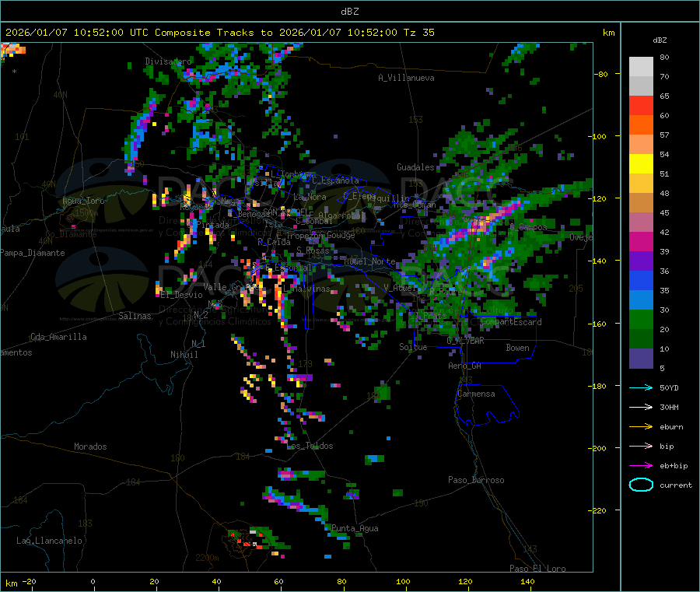
Task: Click the 'El_Desvio' place label
Action: pos(181,295)
